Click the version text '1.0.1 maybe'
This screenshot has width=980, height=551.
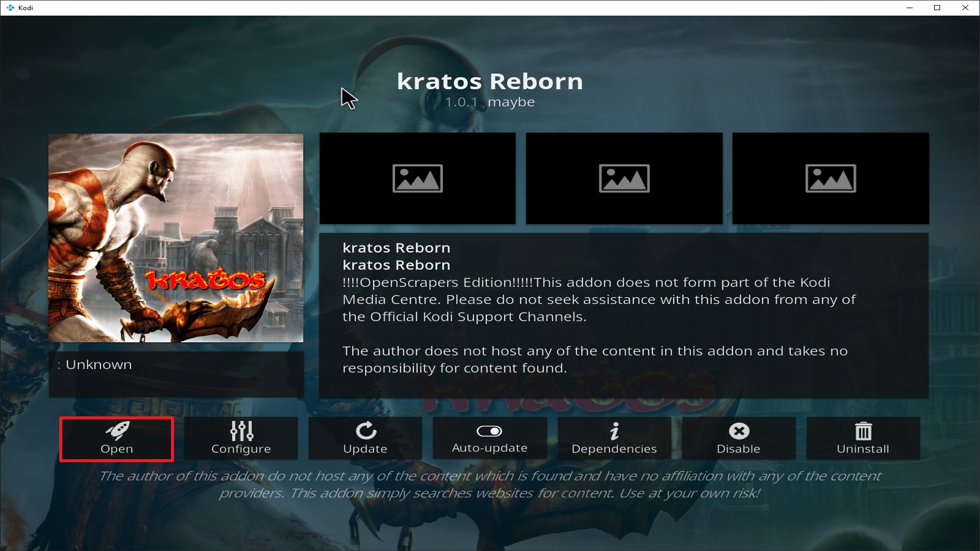[x=490, y=102]
